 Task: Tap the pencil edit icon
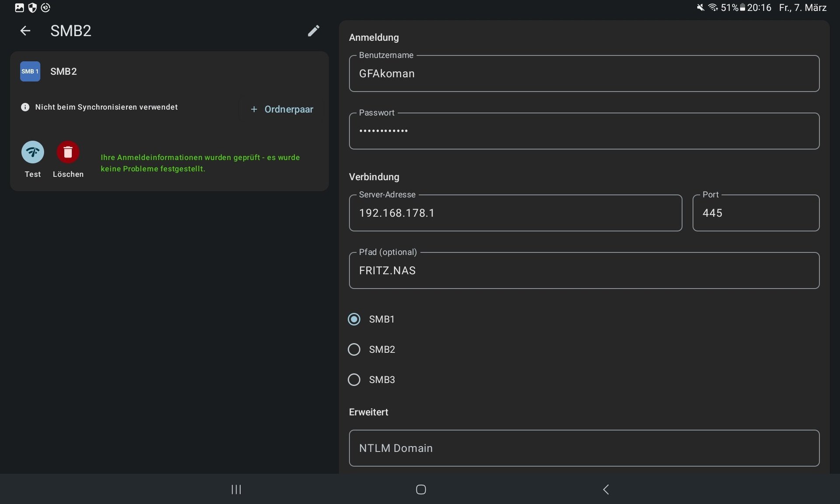coord(313,31)
